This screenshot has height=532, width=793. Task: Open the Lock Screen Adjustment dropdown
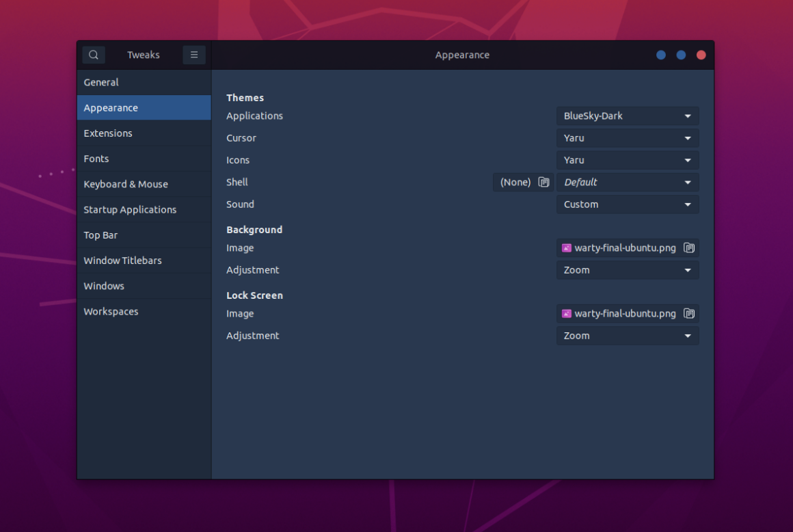627,335
